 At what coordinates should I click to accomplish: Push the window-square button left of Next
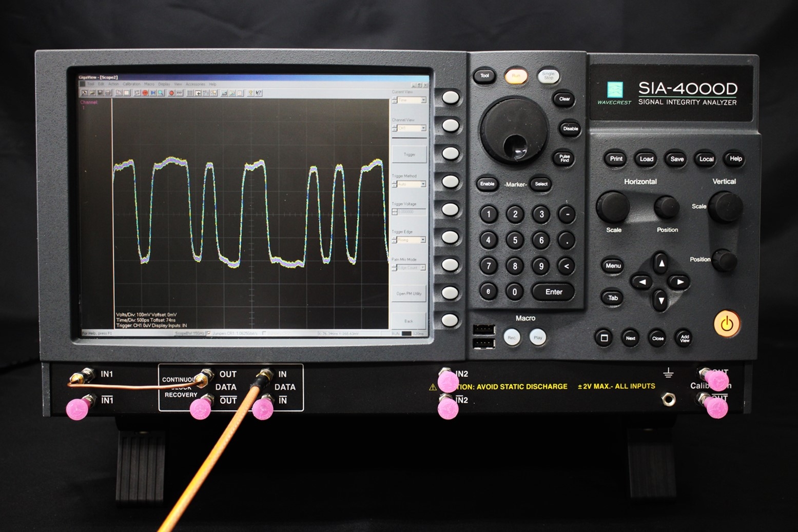(x=604, y=338)
